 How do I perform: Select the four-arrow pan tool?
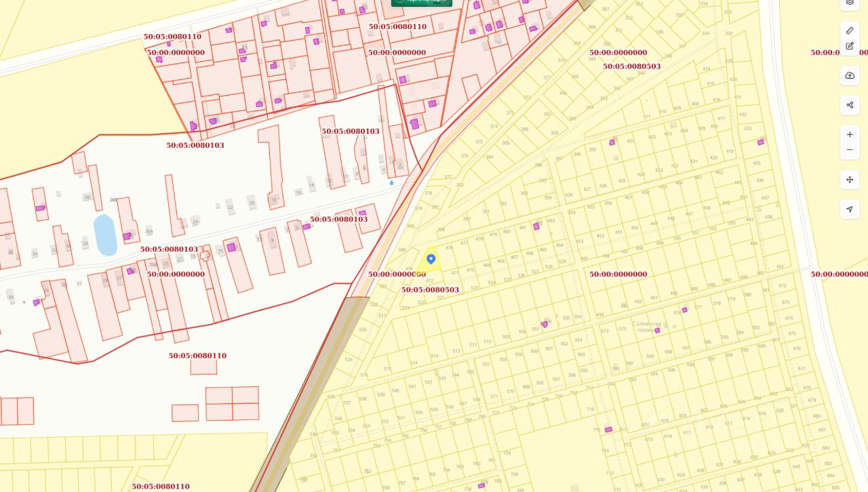point(850,180)
